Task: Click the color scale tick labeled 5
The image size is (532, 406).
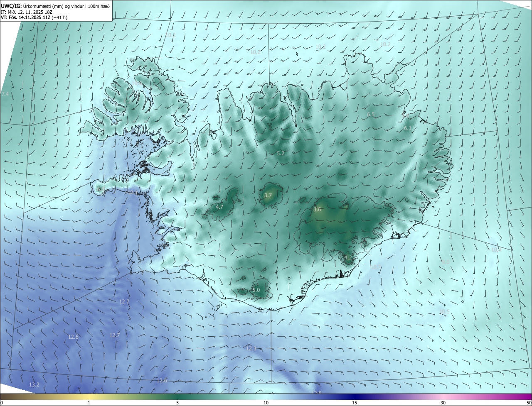Action: [x=177, y=403]
